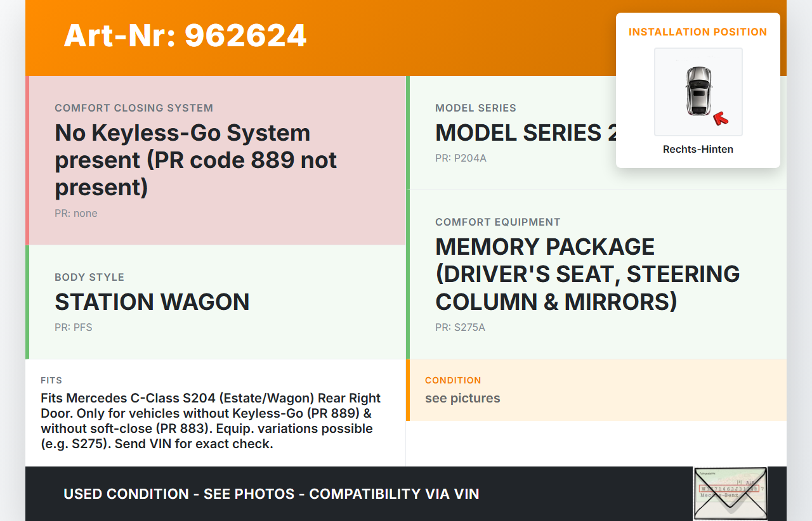
Task: Click the PR: S275A code
Action: point(460,328)
